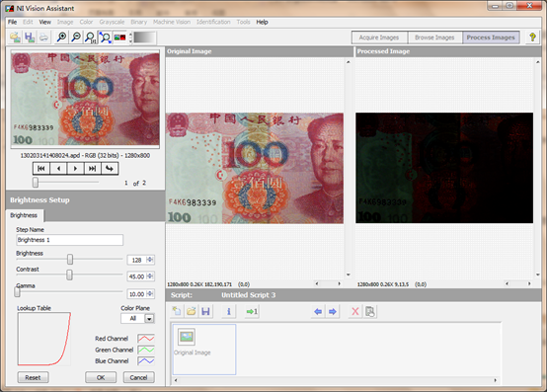Click Processed Image pane scroll down arrow
The height and width of the screenshot is (392, 547).
(537, 274)
